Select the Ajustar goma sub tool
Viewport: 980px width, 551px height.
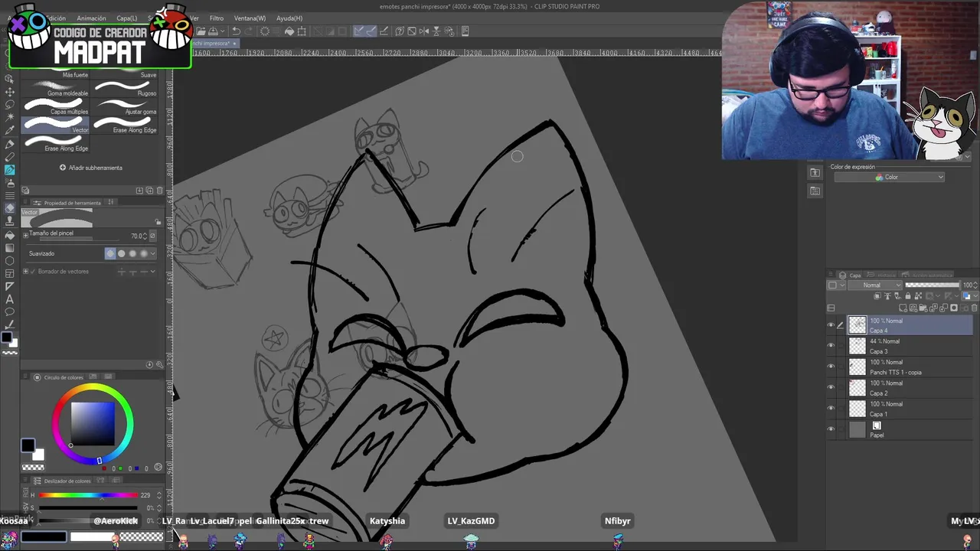125,106
